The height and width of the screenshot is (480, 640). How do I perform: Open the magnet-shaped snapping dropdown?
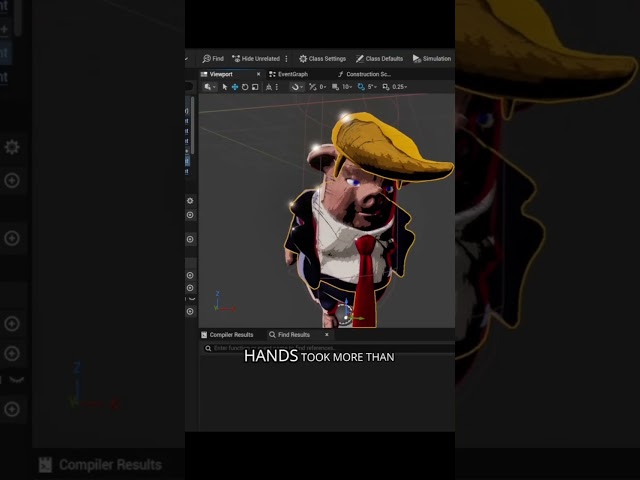tap(297, 87)
